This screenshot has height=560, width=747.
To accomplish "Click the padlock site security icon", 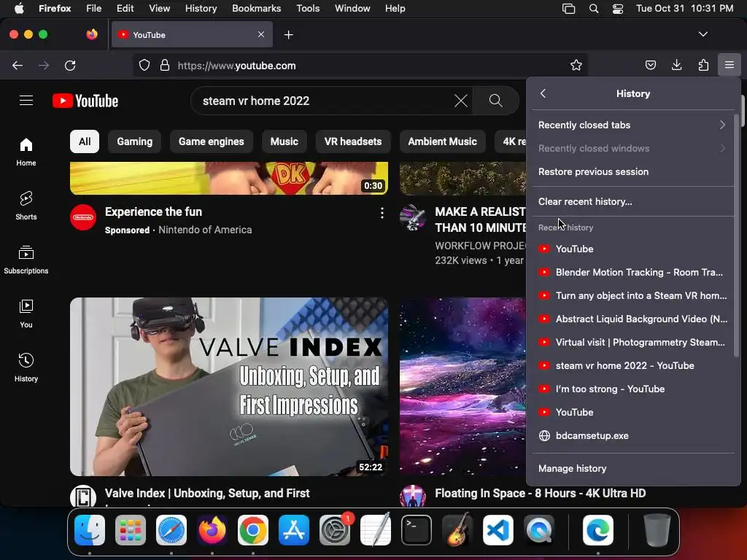I will coord(165,65).
